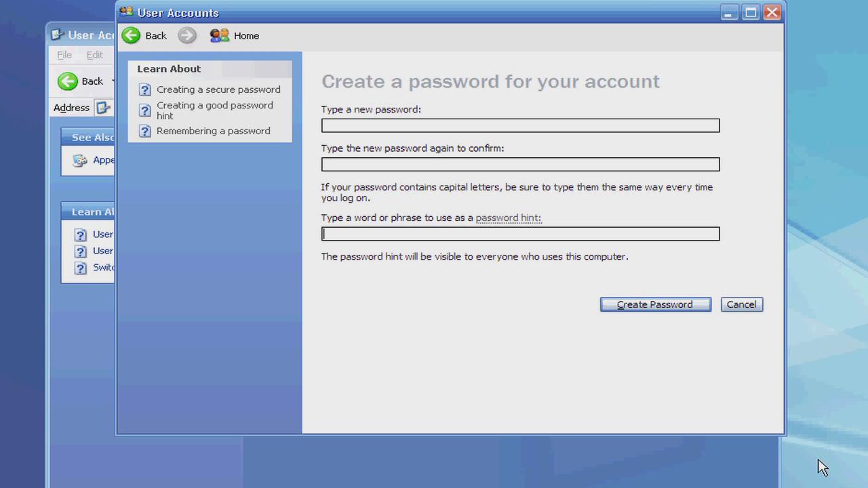The image size is (868, 488).
Task: Click Creating a secure password help topic
Action: pos(218,89)
